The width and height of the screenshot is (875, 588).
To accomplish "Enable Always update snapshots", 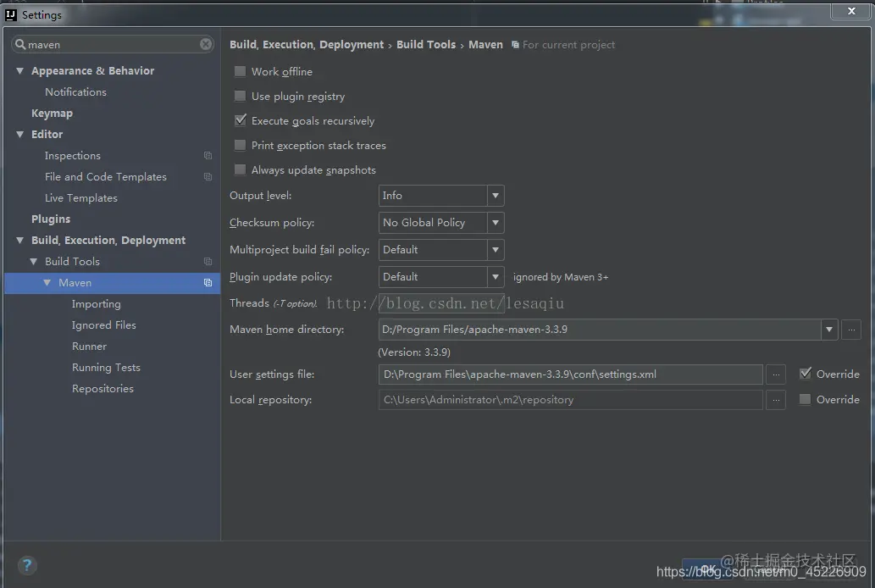I will click(x=240, y=169).
